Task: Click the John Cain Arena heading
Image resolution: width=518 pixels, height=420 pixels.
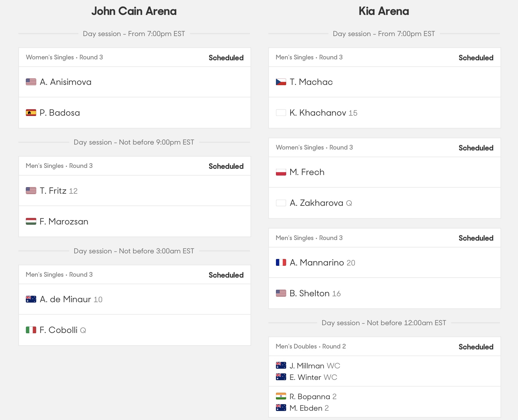Action: tap(134, 11)
